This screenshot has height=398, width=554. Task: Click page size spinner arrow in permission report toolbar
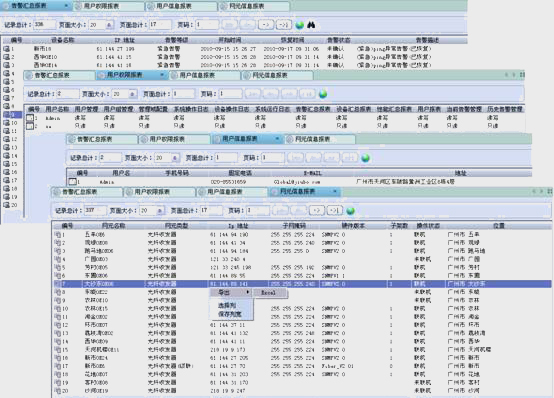pos(132,94)
